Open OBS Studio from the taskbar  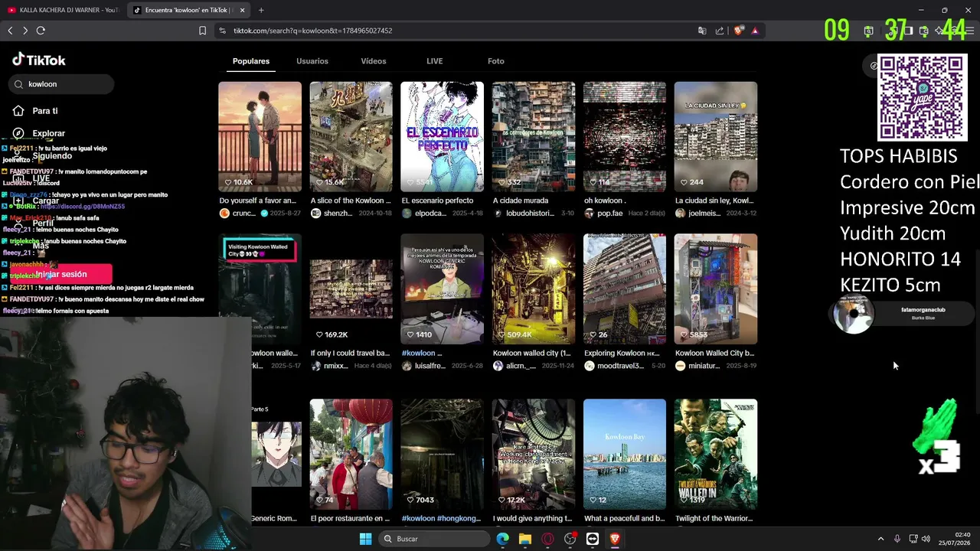click(570, 539)
